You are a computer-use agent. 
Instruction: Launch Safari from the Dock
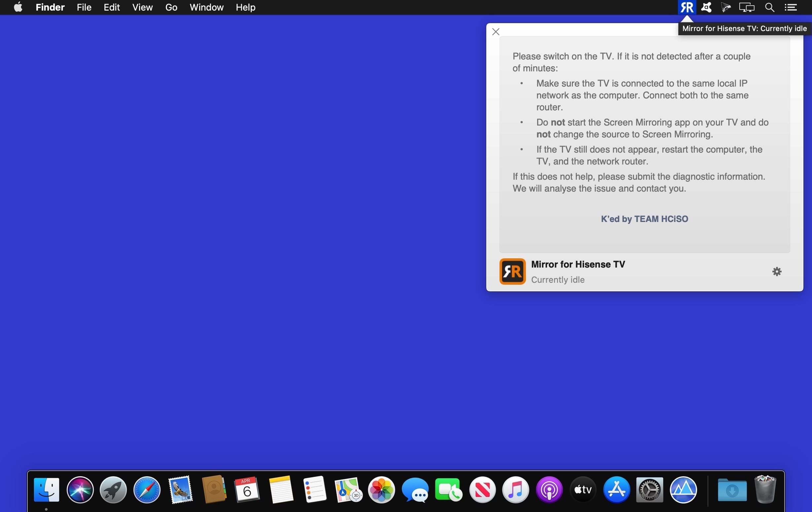pos(147,490)
